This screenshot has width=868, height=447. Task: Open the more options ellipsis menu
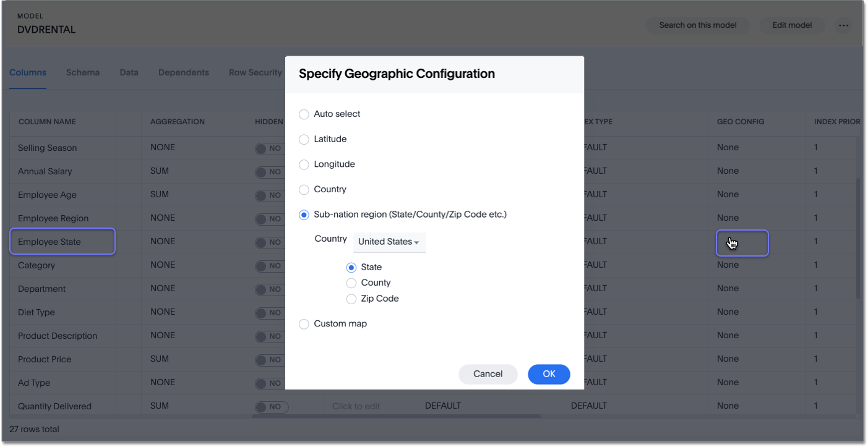pos(843,25)
